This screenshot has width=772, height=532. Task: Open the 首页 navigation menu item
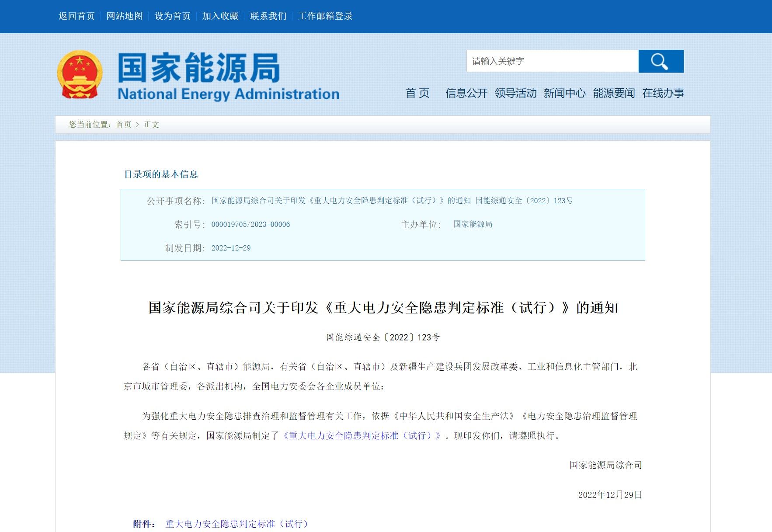[417, 93]
